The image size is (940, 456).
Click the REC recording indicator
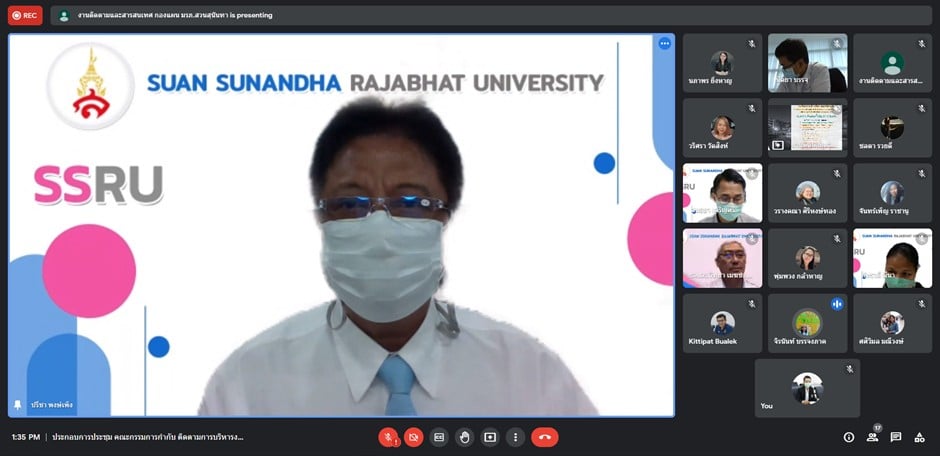(x=25, y=15)
